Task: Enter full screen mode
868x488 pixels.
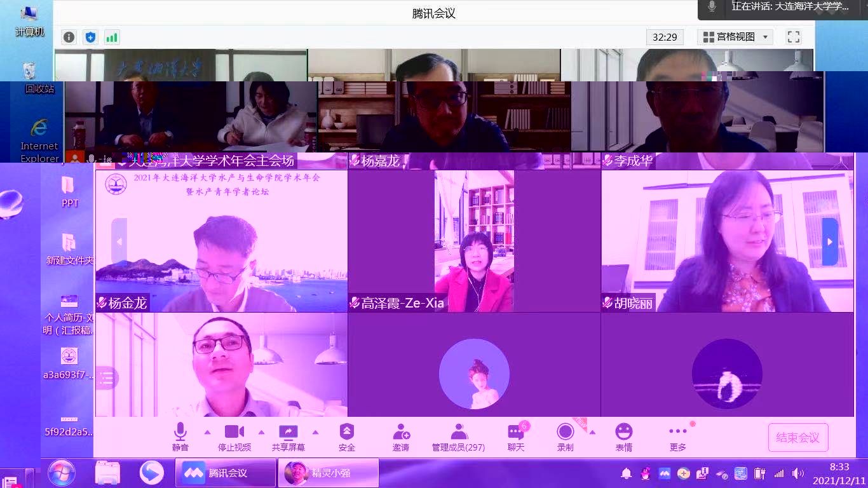Action: (793, 37)
